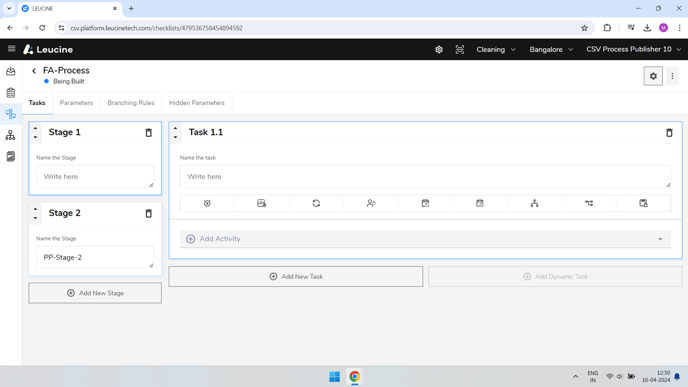
Task: Move Stage 2 up with its up arrow
Action: [36, 209]
